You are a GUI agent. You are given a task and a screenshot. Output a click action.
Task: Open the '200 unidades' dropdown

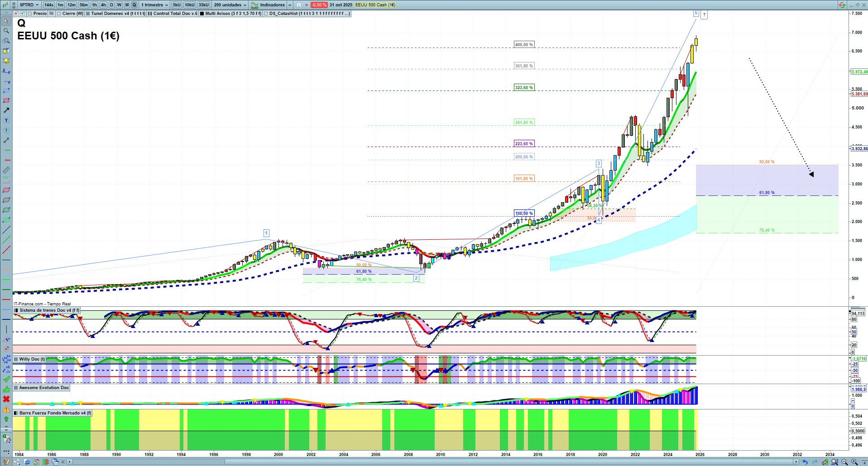[230, 5]
